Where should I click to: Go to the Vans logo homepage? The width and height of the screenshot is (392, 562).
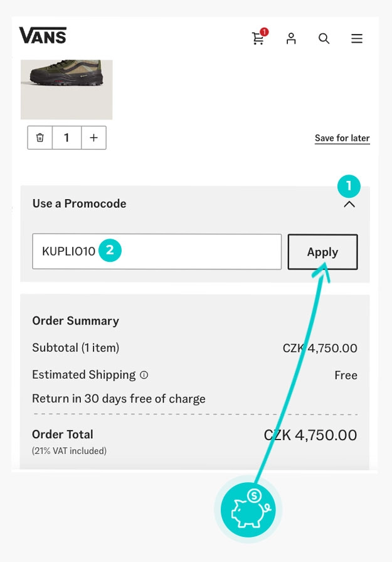click(x=43, y=36)
